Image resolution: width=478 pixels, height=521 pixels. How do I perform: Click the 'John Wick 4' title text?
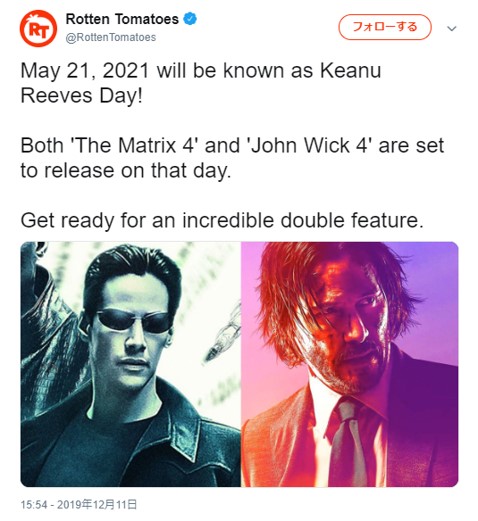pos(309,145)
